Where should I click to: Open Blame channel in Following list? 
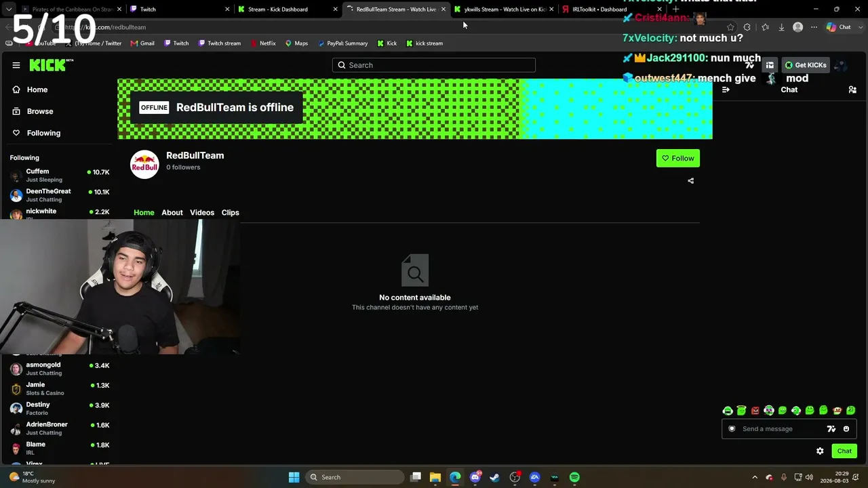(60, 448)
